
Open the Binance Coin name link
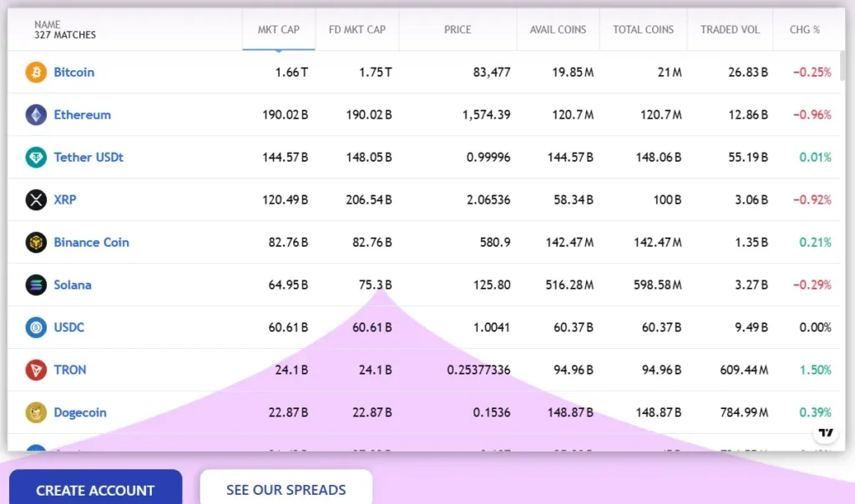92,243
